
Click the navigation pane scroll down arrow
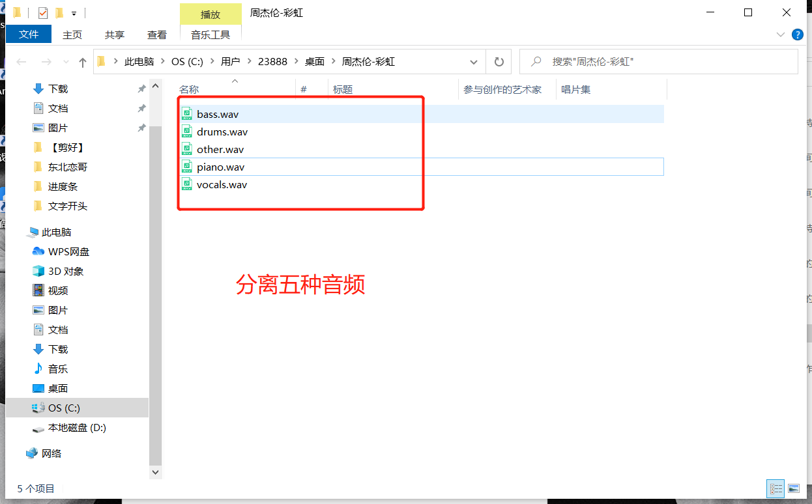tap(155, 472)
